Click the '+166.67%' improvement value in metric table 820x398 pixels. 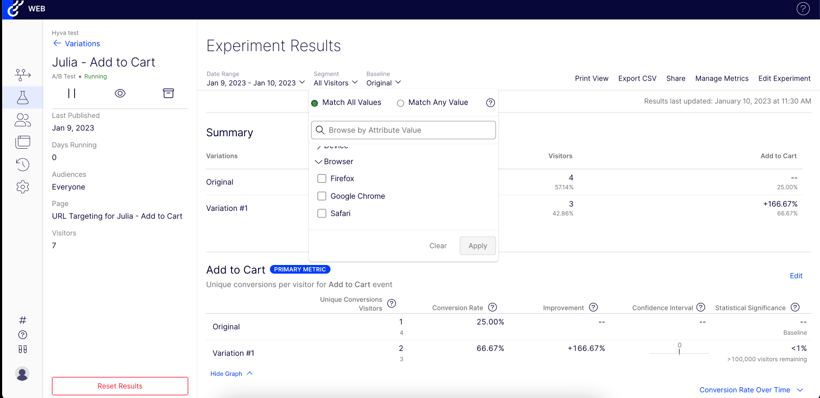pos(586,348)
